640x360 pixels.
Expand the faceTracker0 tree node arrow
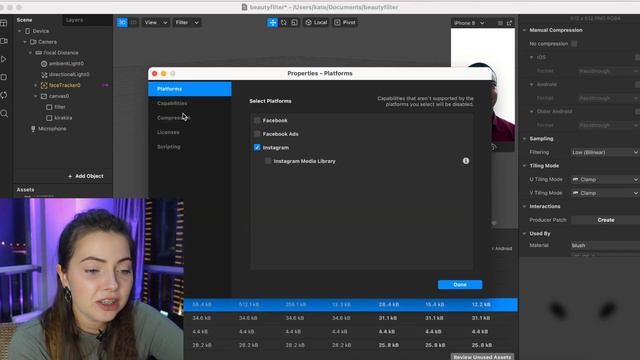pyautogui.click(x=36, y=85)
